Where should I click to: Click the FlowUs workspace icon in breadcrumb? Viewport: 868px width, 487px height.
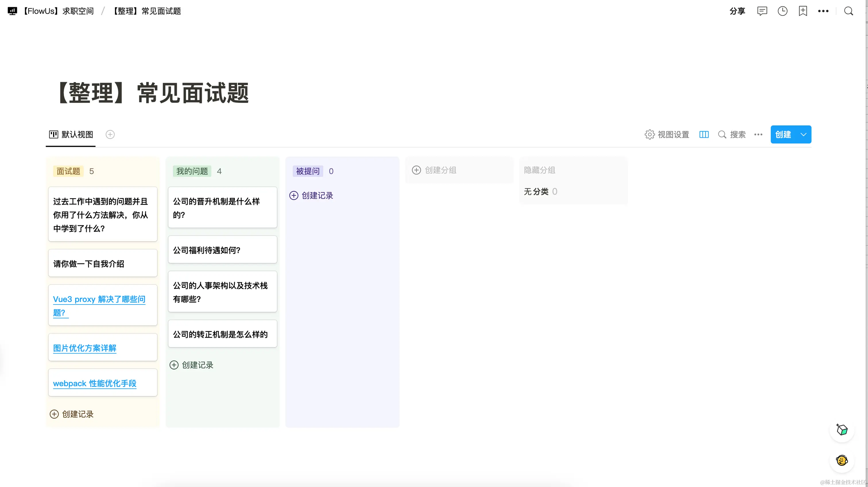pyautogui.click(x=12, y=11)
